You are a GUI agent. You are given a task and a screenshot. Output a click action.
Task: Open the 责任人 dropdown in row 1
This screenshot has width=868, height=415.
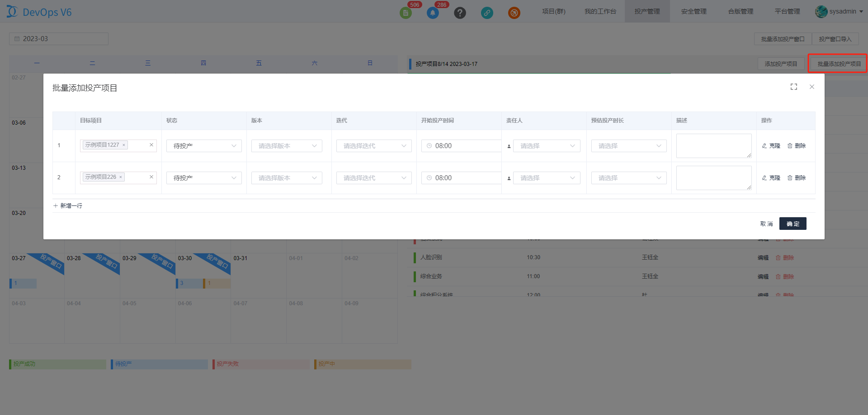(546, 146)
